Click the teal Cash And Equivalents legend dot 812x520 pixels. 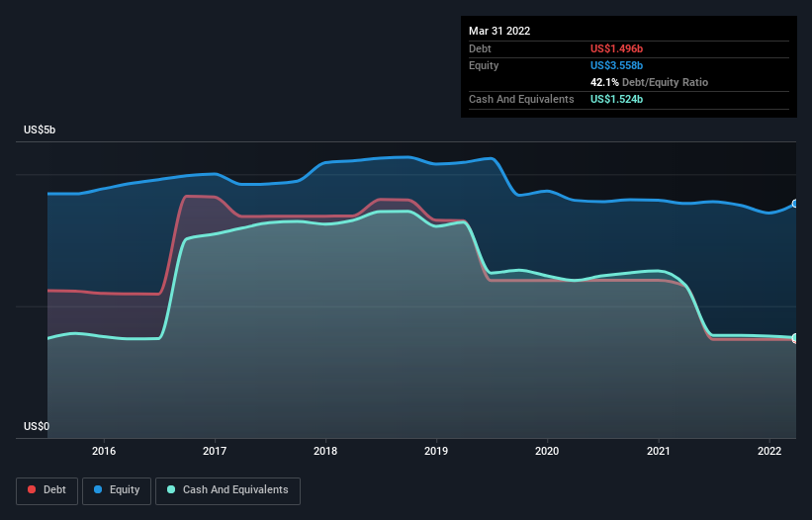point(171,489)
